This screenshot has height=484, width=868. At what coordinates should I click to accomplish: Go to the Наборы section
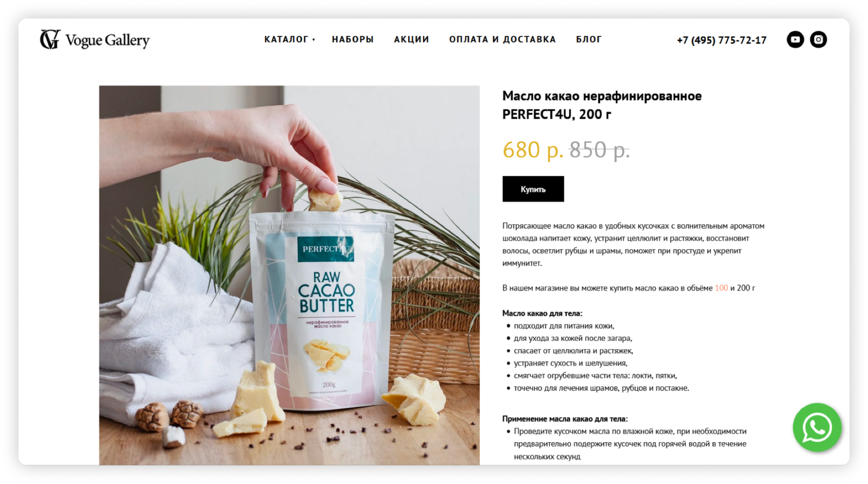[353, 39]
